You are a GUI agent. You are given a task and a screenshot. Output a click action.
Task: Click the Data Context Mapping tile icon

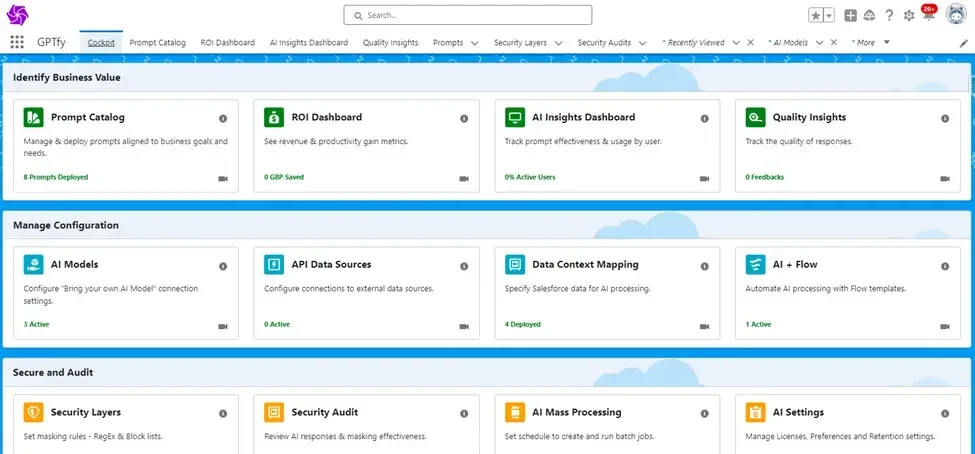tap(515, 265)
